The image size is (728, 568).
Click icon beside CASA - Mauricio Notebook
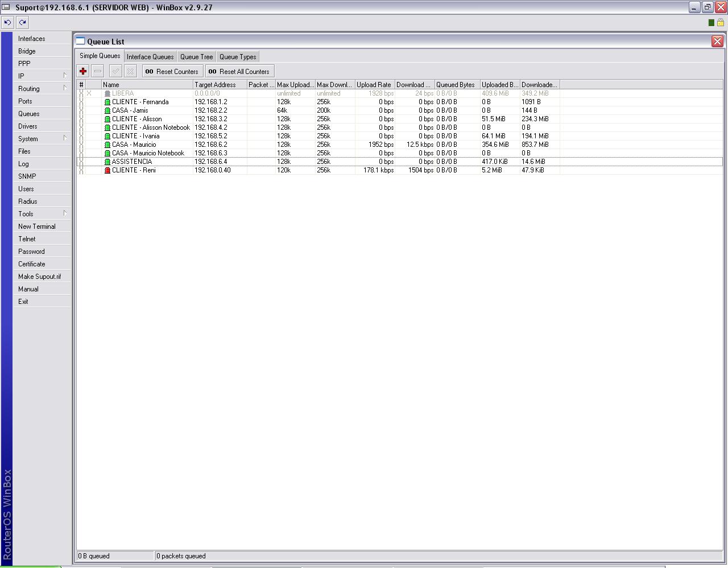pos(107,153)
